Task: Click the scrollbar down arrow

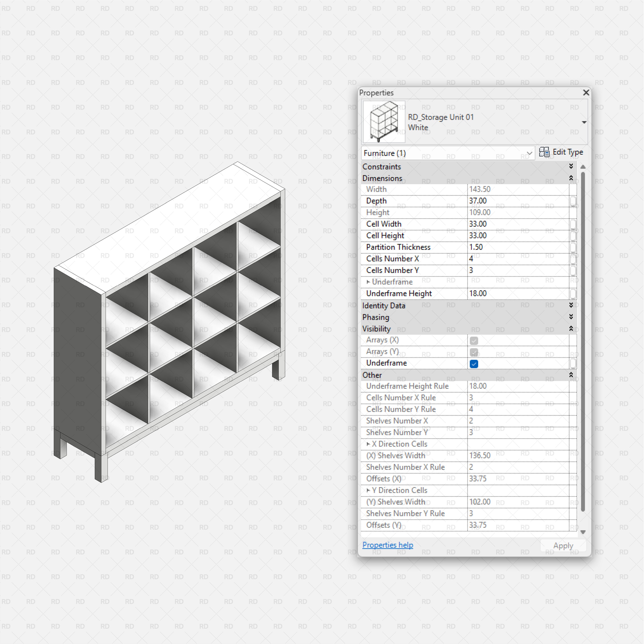Action: (x=583, y=532)
